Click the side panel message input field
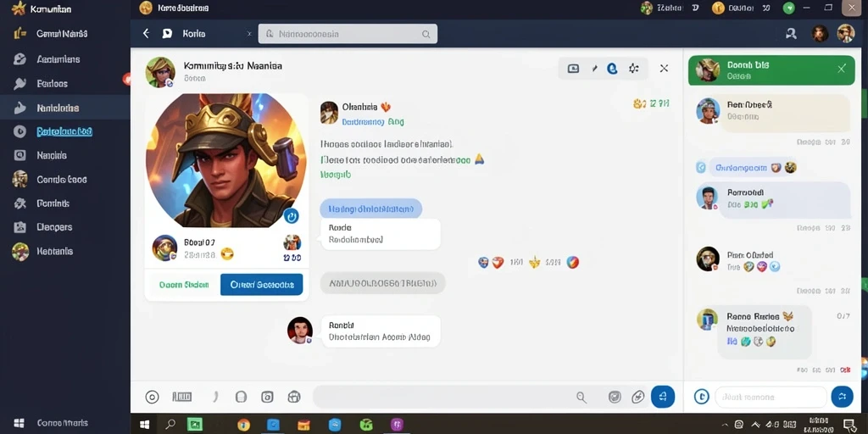This screenshot has height=434, width=868. (x=771, y=397)
